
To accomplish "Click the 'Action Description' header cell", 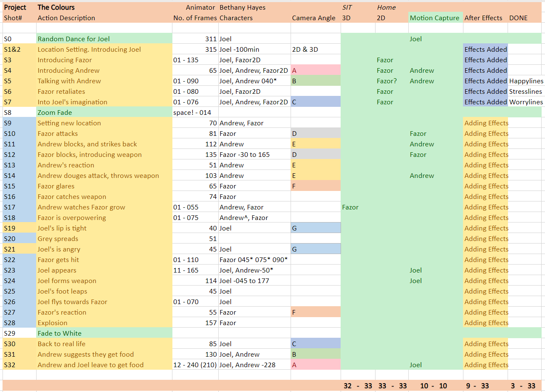I will 104,18.
